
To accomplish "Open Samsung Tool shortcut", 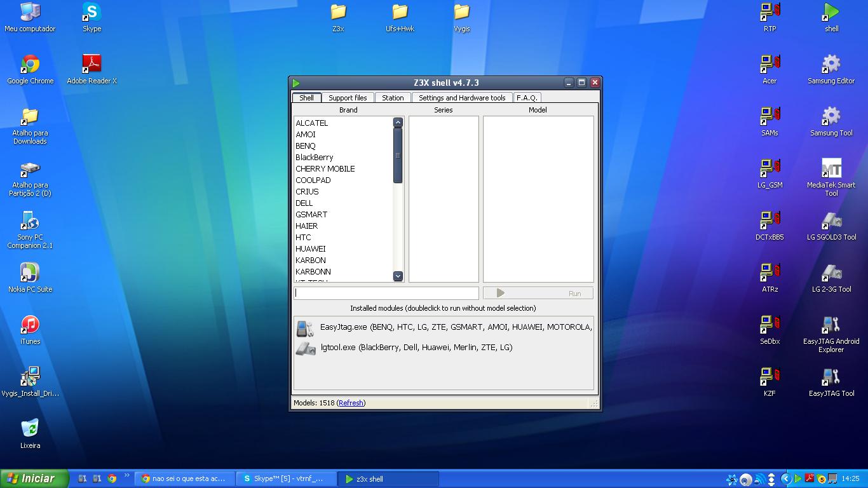I will click(x=831, y=121).
